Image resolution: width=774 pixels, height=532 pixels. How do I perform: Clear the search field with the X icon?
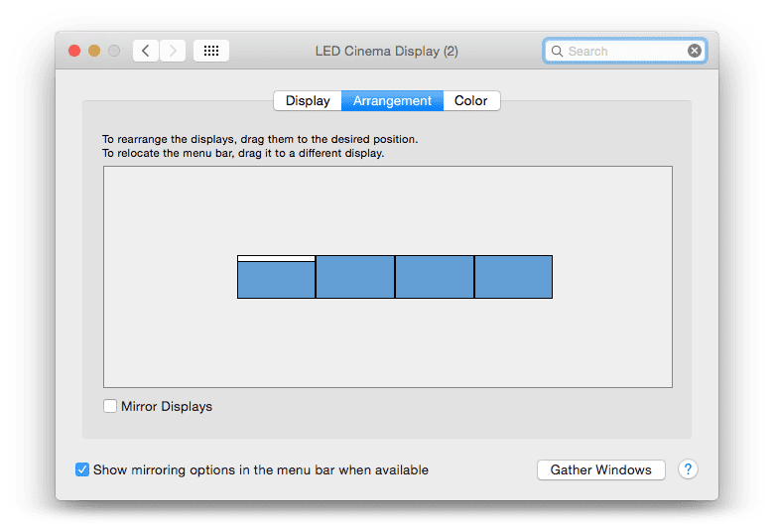click(695, 51)
